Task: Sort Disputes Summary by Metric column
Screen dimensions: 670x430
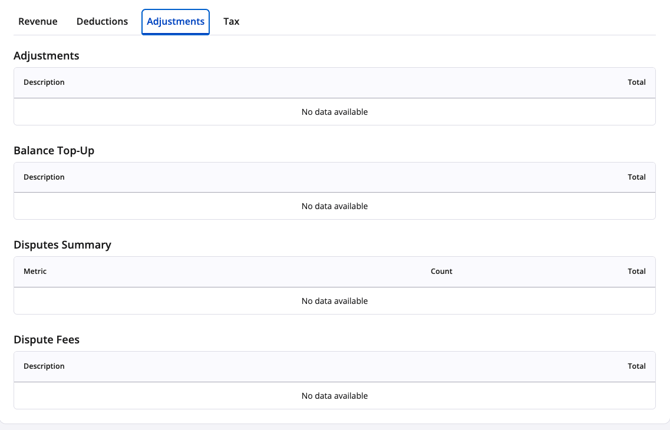Action: tap(35, 271)
